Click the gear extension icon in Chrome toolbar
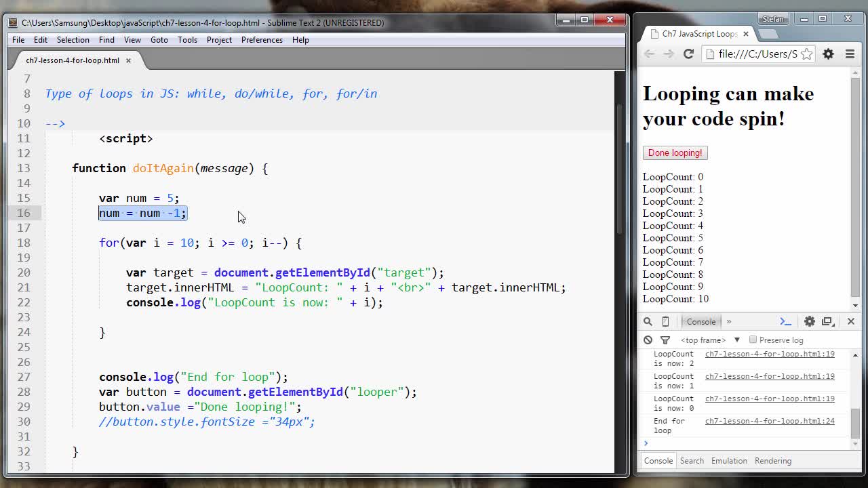Screen dimensions: 868x488 pyautogui.click(x=828, y=54)
